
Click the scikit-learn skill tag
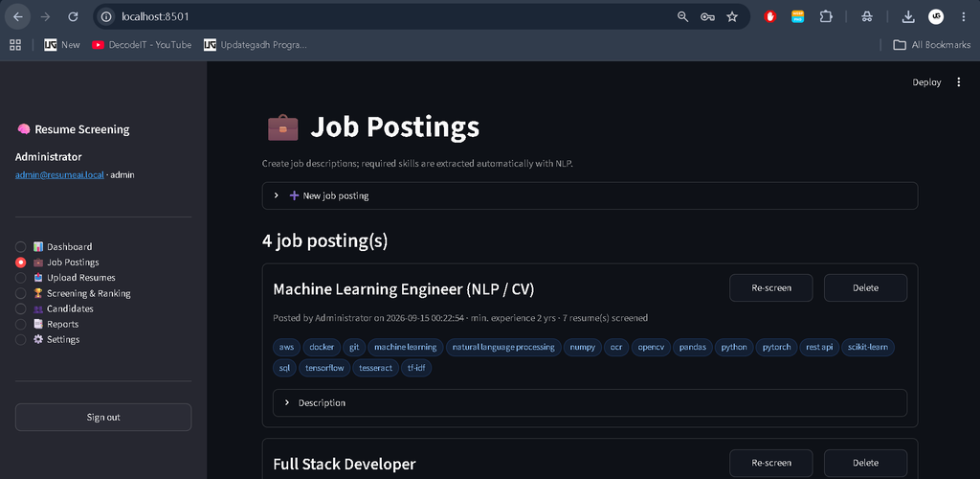click(868, 347)
